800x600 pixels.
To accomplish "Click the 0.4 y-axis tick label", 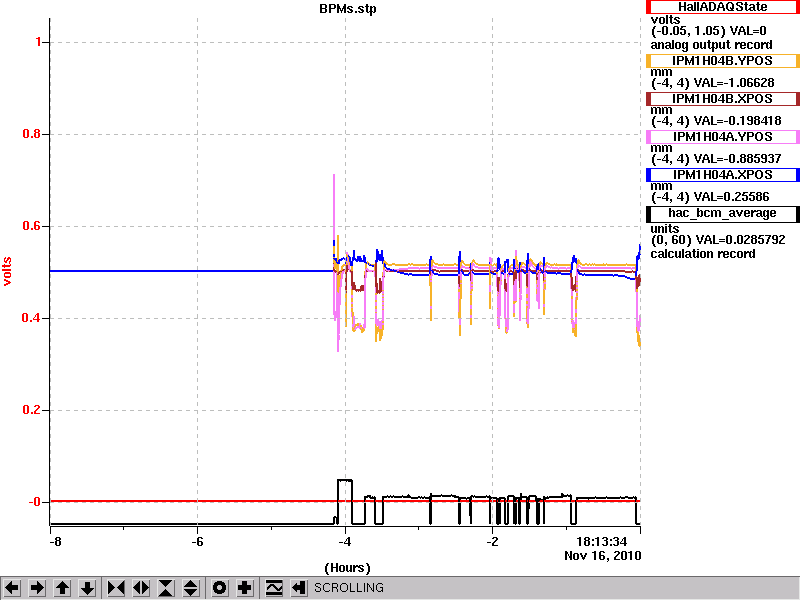I will coord(32,318).
